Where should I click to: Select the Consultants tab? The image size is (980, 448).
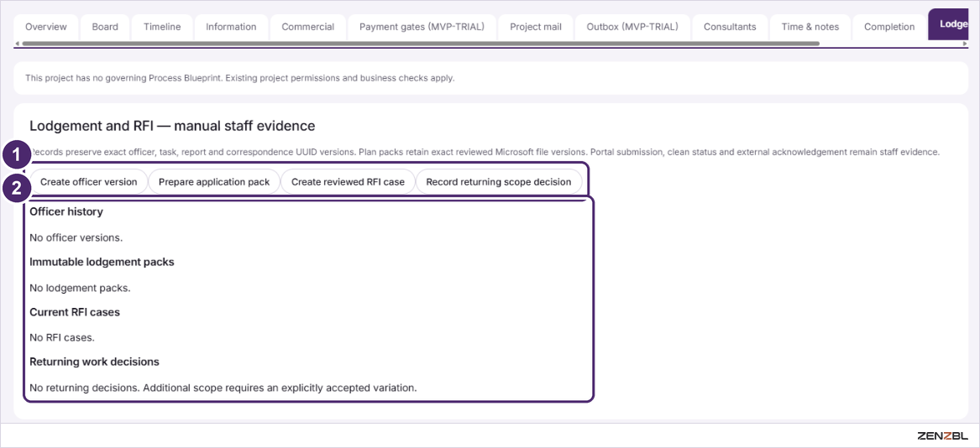pos(730,27)
